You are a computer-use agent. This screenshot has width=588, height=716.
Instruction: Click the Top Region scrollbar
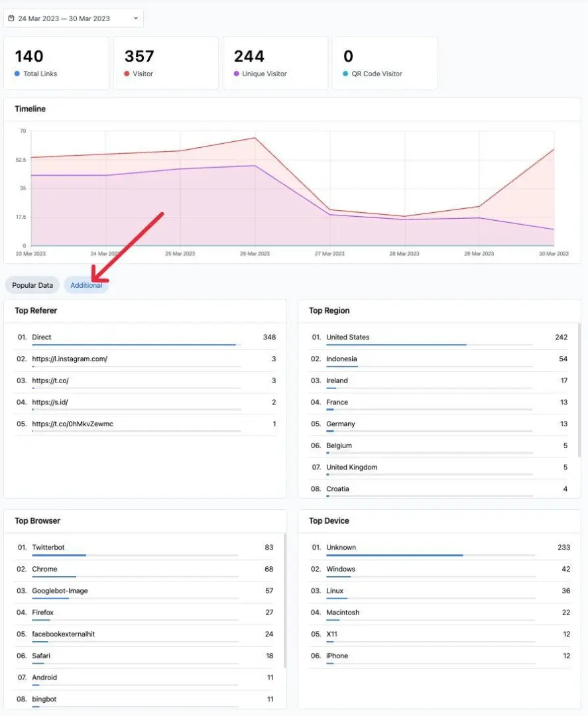tap(579, 391)
